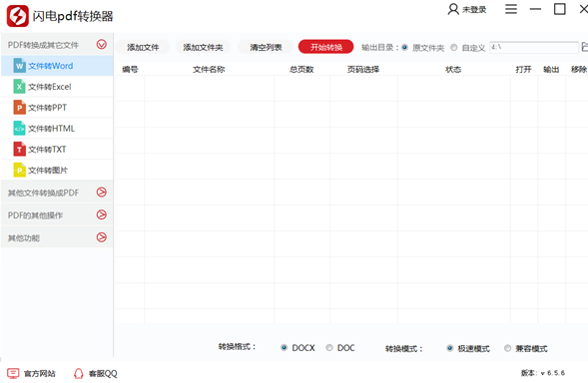This screenshot has width=588, height=383.
Task: Expand the 其他文件转换成PDF section
Action: pos(102,192)
